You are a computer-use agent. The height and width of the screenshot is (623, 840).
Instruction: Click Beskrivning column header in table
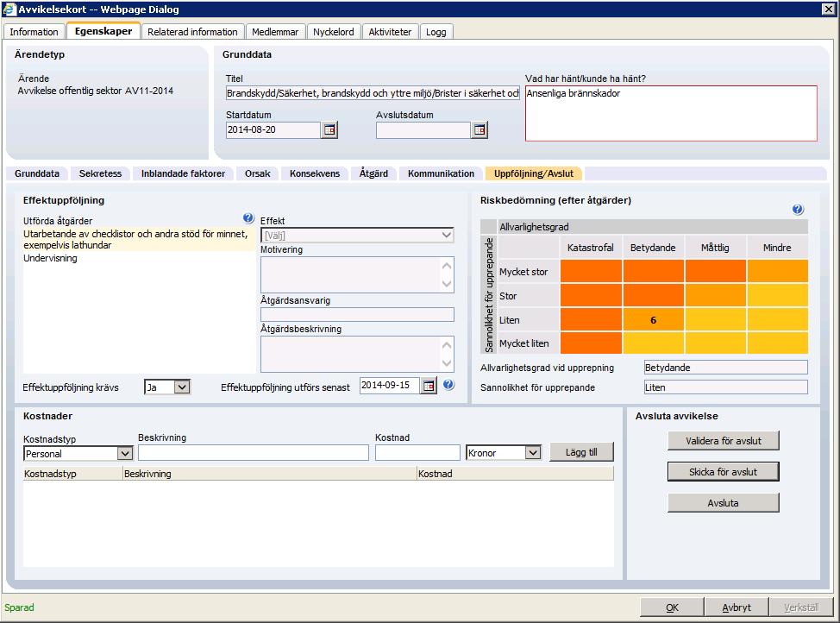(x=269, y=474)
